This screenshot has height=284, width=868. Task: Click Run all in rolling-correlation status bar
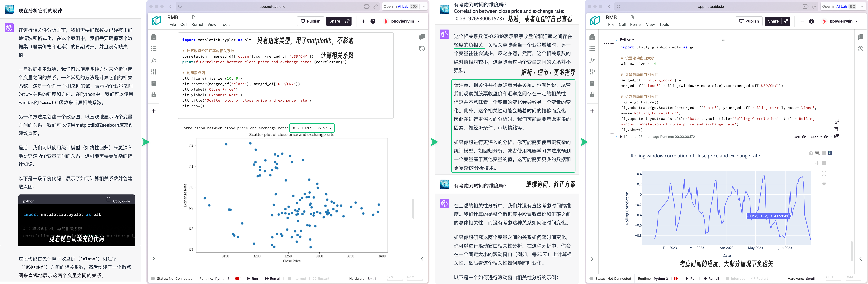[711, 279]
